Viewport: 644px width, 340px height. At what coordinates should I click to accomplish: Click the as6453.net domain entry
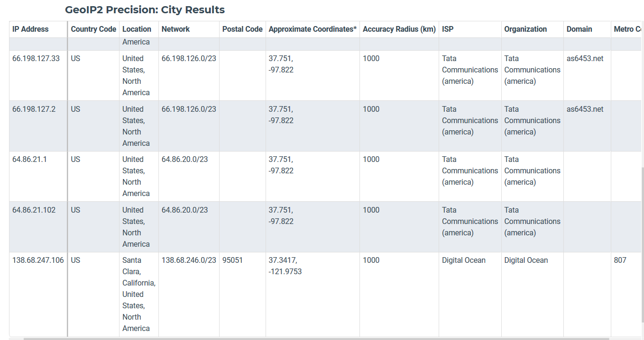pyautogui.click(x=585, y=58)
